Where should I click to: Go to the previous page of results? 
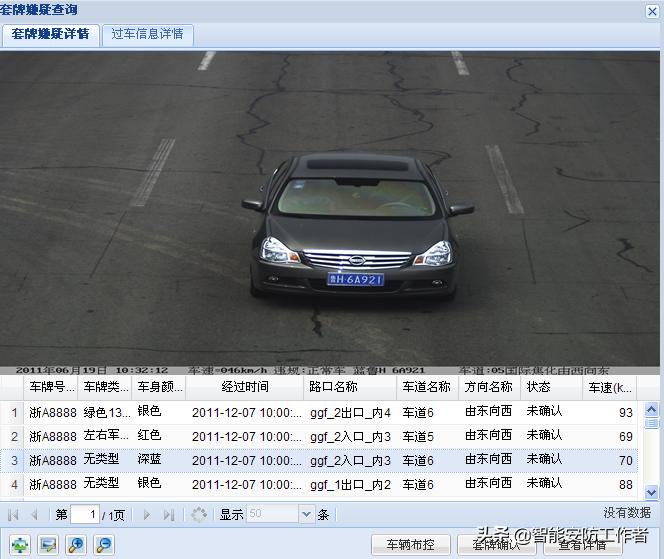(35, 515)
